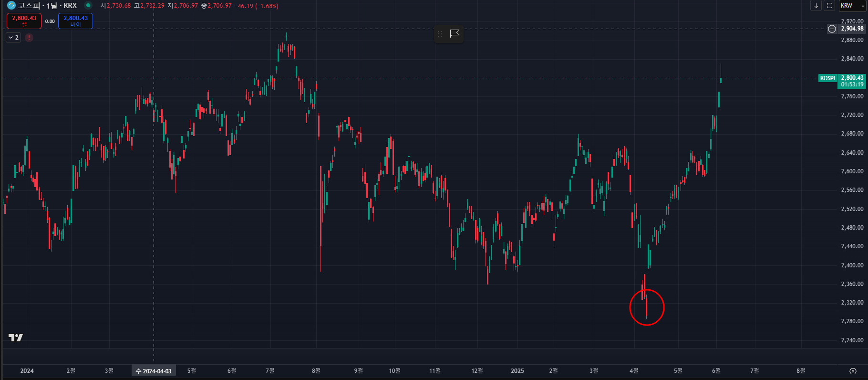Click the 코스피 · 1날 · KRX title
Screen dimensions: 868x380
click(x=47, y=6)
